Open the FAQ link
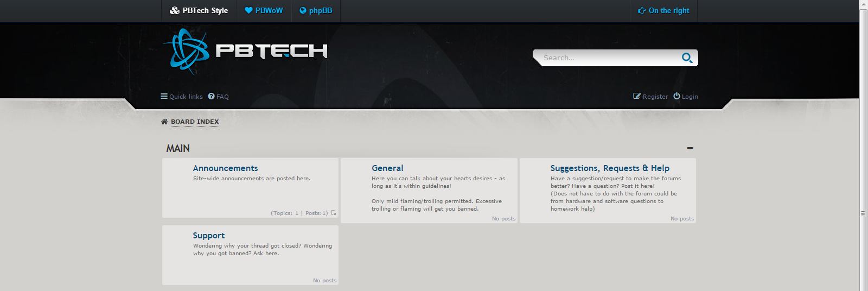Viewport: 868px width, 291px height. pyautogui.click(x=219, y=97)
